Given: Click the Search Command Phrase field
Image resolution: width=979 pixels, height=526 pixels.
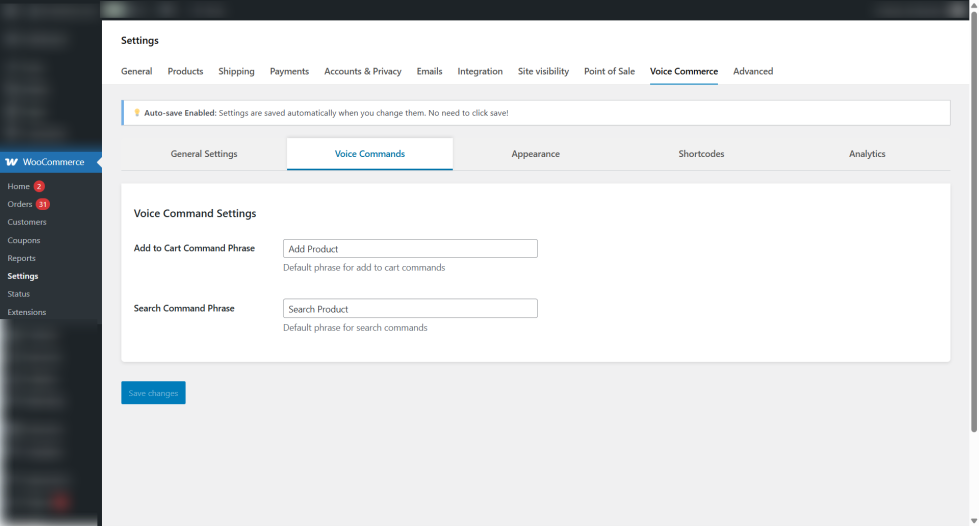Looking at the screenshot, I should [x=410, y=309].
